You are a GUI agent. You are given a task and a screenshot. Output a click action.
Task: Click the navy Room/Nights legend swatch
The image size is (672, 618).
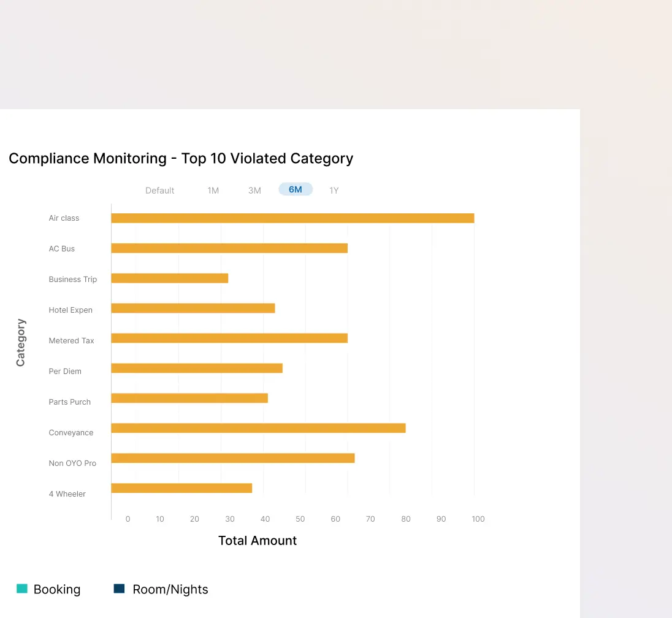coord(119,589)
